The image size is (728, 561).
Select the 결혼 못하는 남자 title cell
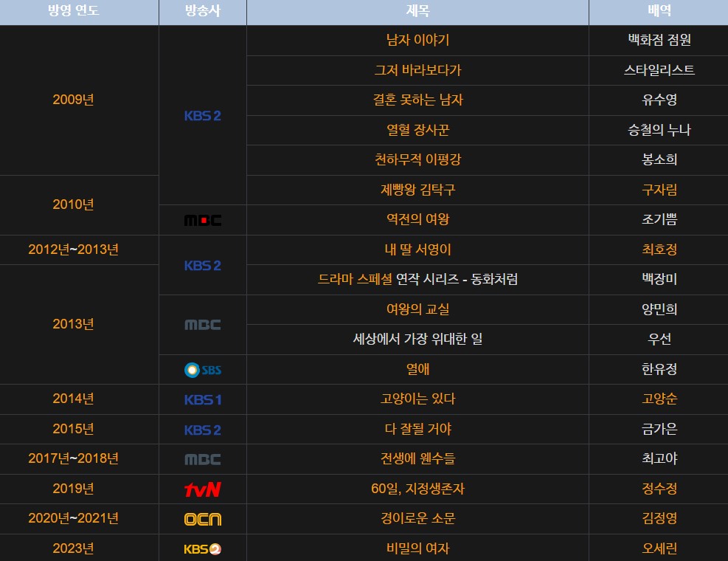[417, 100]
